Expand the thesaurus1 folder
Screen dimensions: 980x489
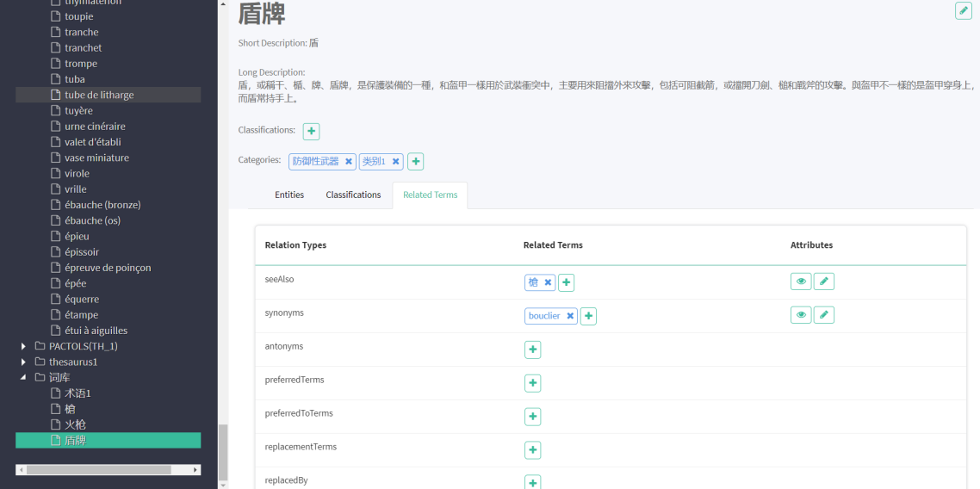pos(23,362)
